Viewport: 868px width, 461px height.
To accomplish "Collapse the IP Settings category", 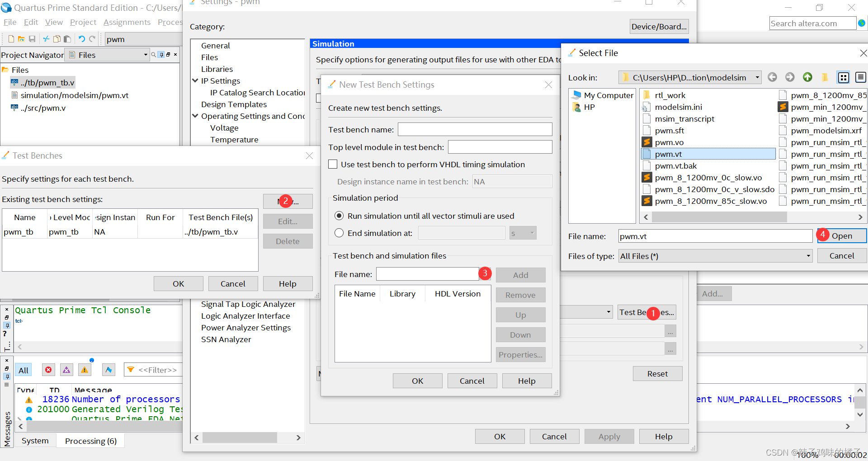I will [x=195, y=81].
